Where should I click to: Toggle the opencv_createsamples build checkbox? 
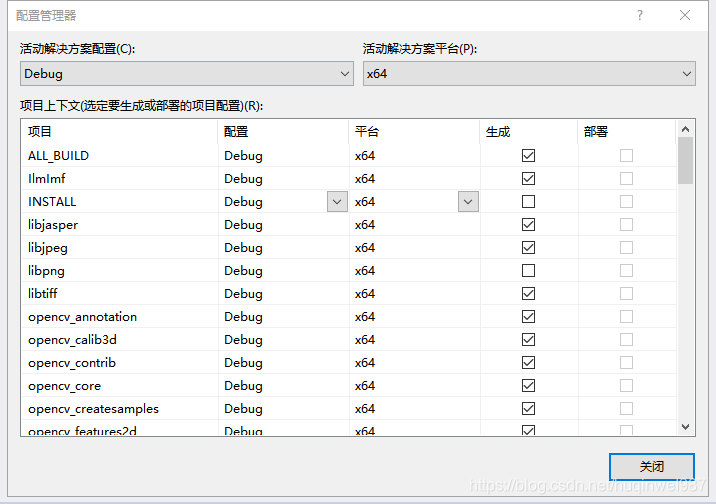(x=528, y=409)
